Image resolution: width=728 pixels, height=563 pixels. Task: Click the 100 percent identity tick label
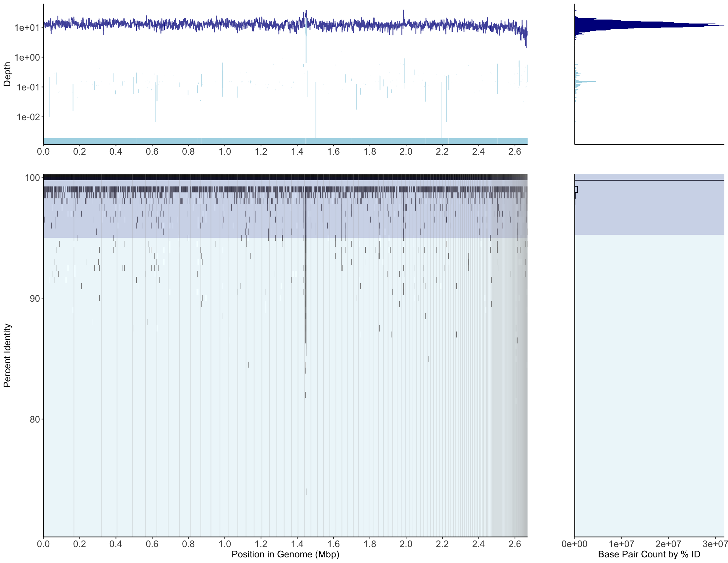click(32, 178)
